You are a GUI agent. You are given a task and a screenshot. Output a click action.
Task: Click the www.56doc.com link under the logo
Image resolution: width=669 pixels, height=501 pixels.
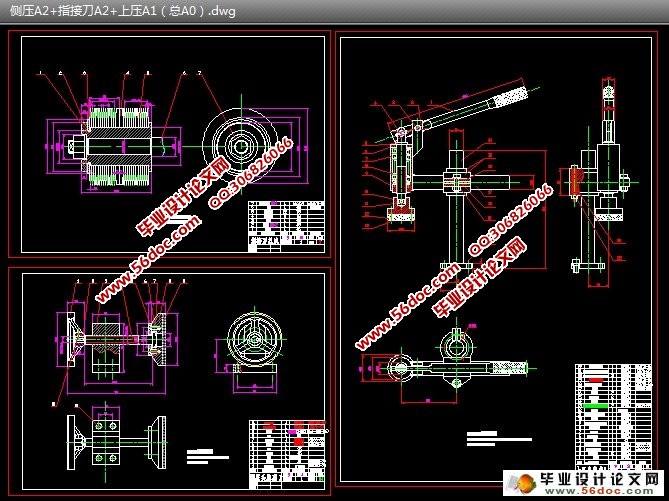point(600,491)
